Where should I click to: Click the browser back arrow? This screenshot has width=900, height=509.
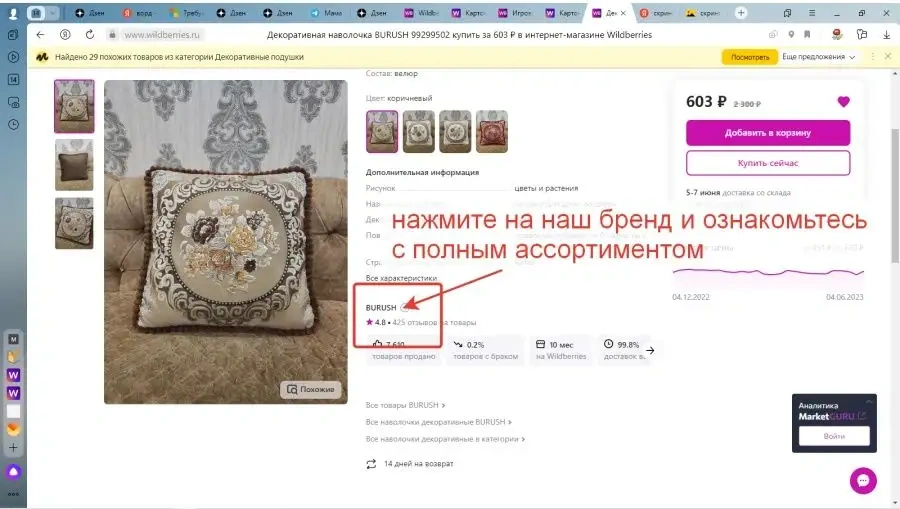pyautogui.click(x=40, y=34)
